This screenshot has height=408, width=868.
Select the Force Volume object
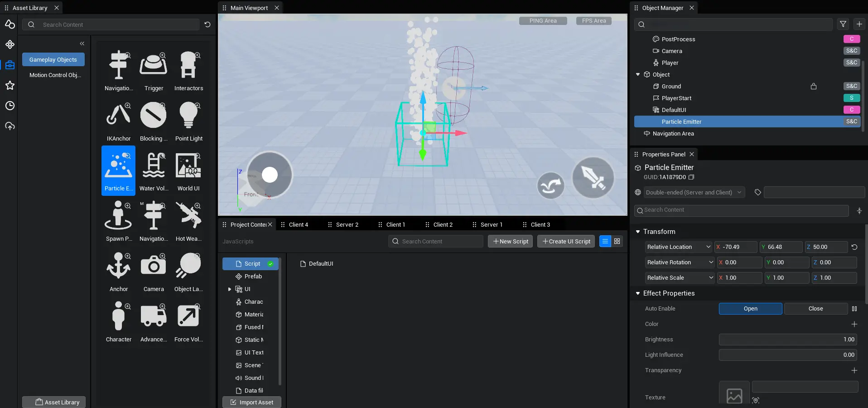pyautogui.click(x=188, y=321)
